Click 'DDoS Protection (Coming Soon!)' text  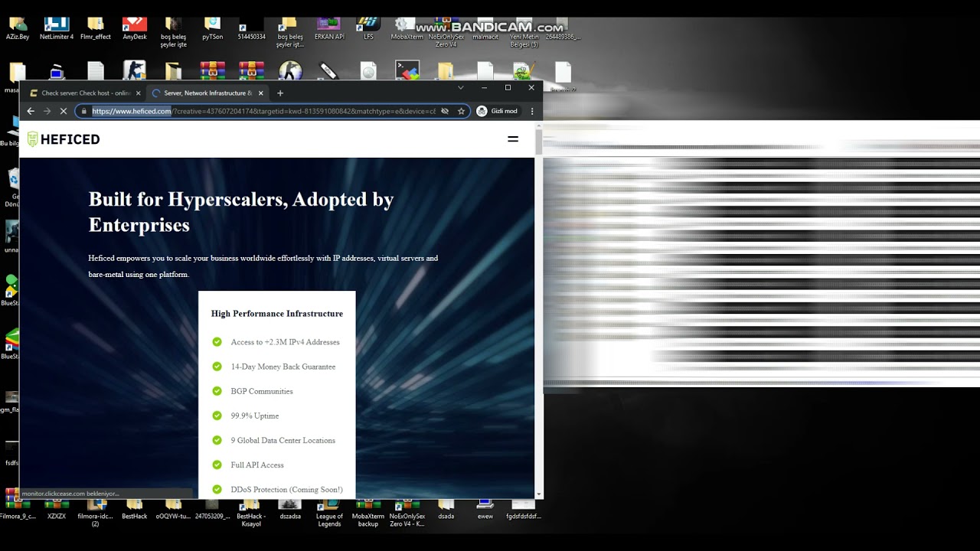coord(287,489)
